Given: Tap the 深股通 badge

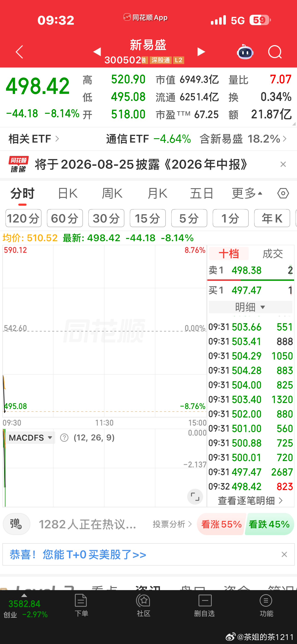Looking at the screenshot, I should (160, 60).
